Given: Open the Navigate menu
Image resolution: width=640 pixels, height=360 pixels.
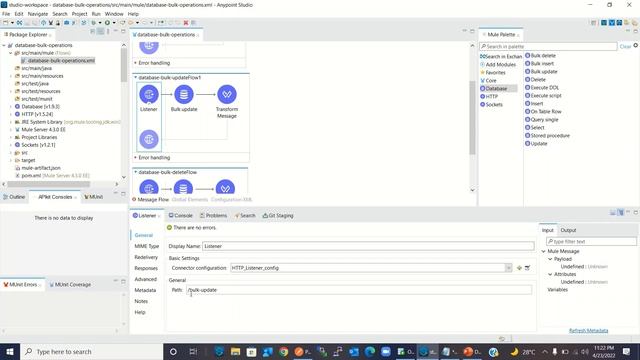Looking at the screenshot, I should point(38,14).
